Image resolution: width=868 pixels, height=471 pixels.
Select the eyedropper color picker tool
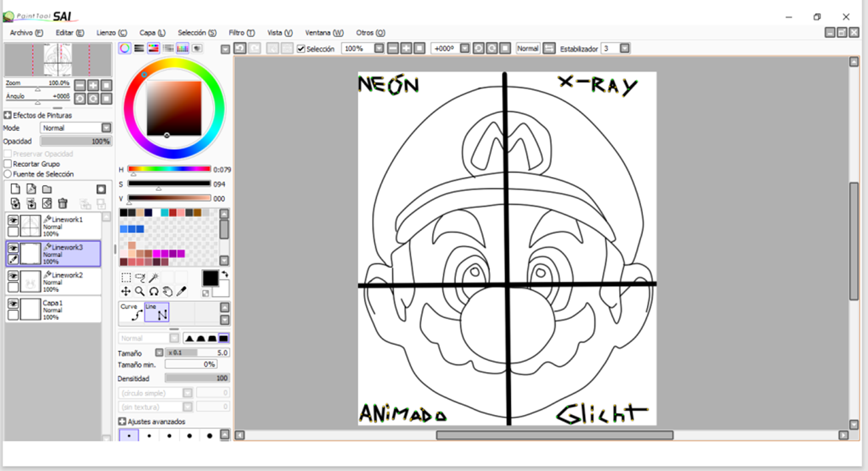[x=180, y=291]
